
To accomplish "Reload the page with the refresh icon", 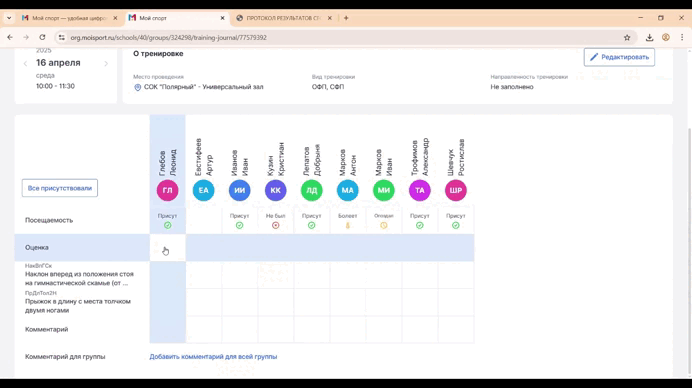I will 42,38.
